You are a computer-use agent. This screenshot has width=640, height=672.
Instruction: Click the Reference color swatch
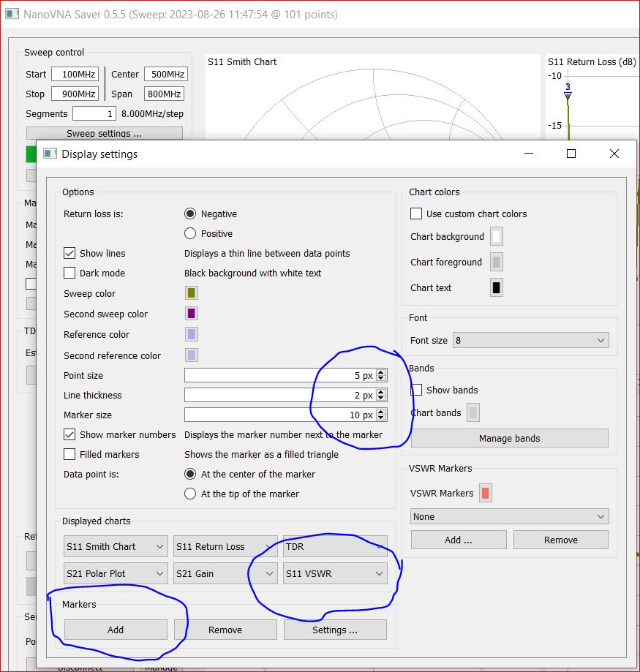(192, 334)
